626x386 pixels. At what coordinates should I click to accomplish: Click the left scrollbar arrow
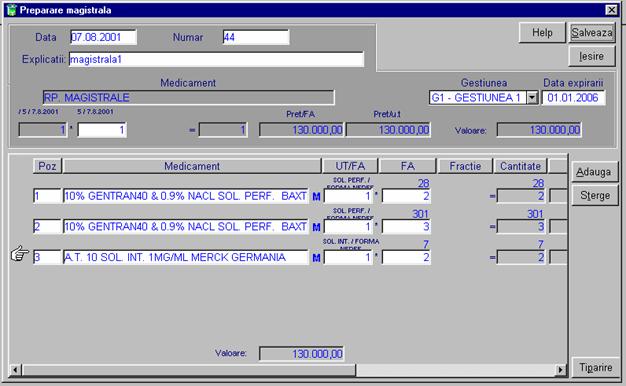pyautogui.click(x=15, y=370)
